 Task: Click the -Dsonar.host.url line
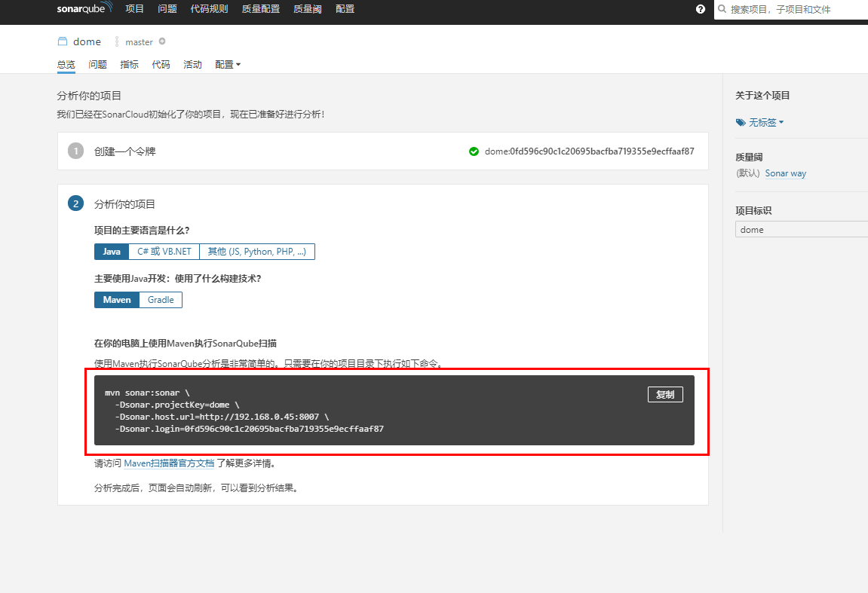pos(222,417)
